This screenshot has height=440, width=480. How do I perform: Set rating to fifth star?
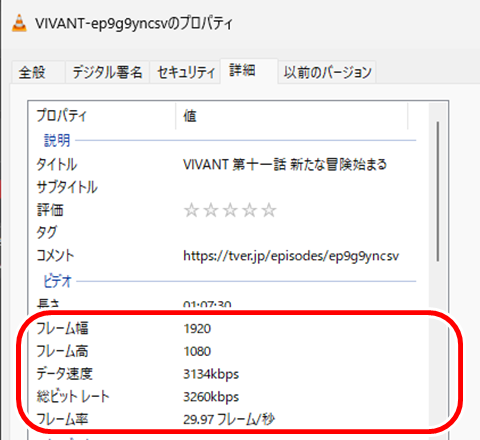pyautogui.click(x=269, y=210)
